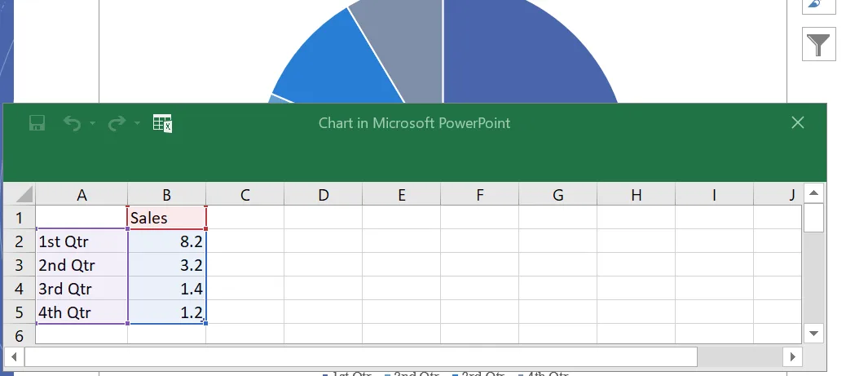
Task: Select column H header
Action: coord(636,195)
